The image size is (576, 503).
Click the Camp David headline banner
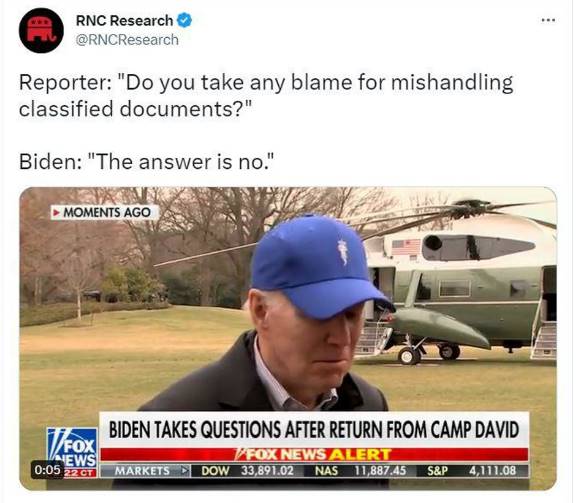point(314,430)
